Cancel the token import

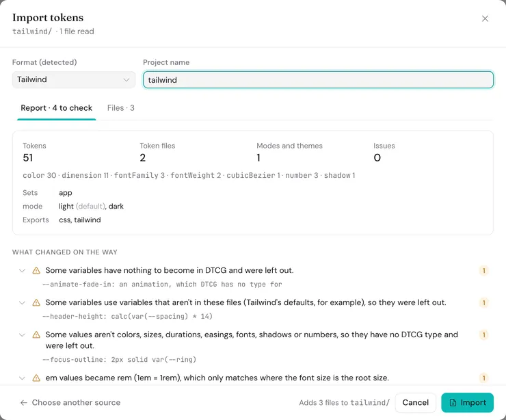415,403
